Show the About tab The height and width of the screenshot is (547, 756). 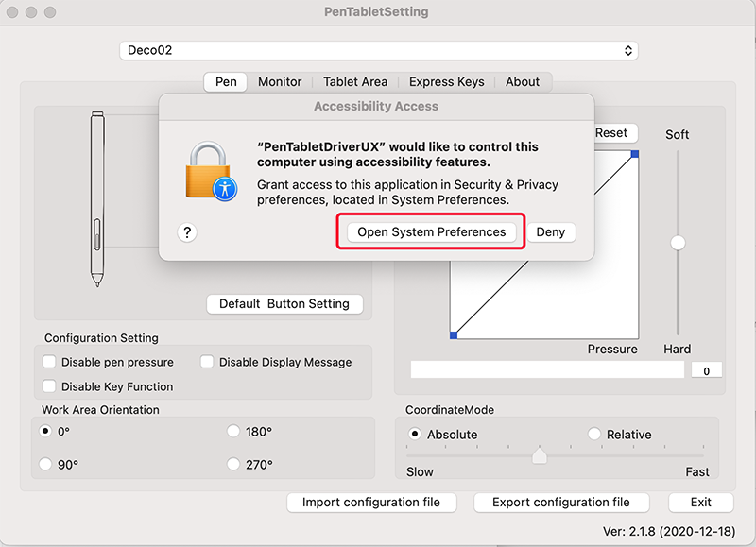pyautogui.click(x=523, y=82)
